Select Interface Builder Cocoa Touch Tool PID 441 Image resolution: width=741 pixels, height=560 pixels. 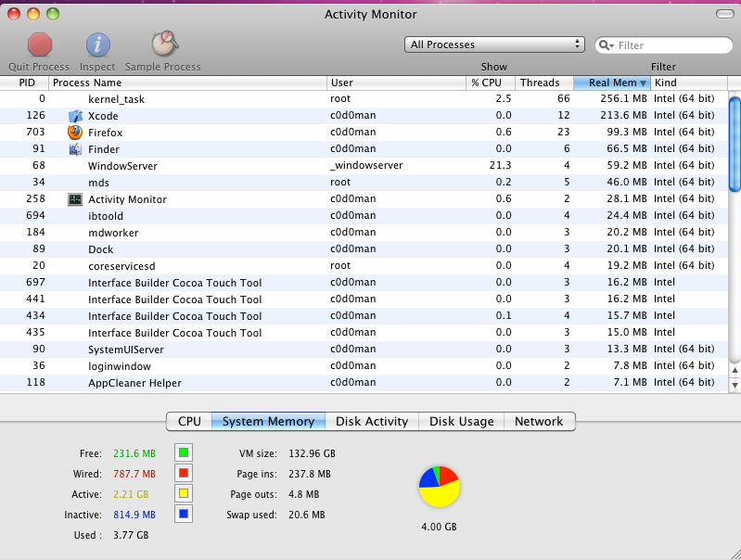364,299
